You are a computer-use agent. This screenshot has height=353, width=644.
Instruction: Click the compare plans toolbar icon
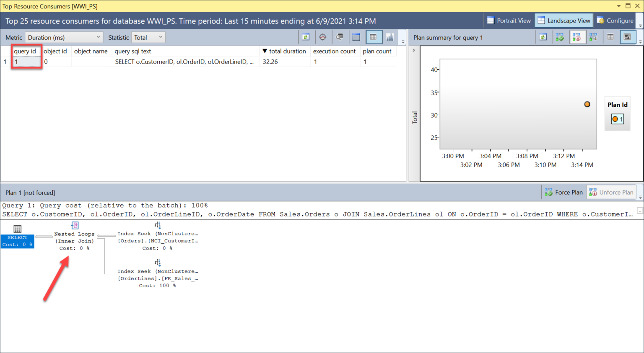(593, 37)
